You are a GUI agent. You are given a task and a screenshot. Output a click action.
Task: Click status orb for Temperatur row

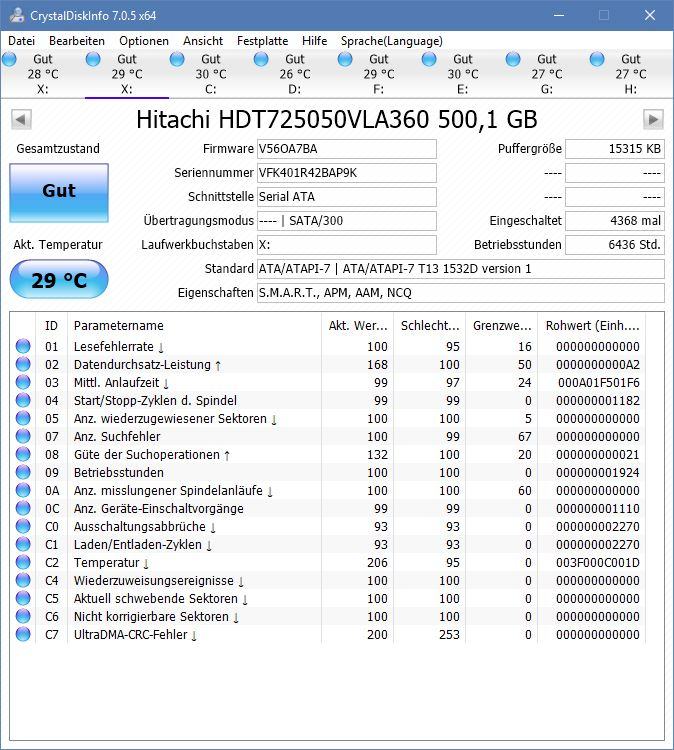coord(23,562)
